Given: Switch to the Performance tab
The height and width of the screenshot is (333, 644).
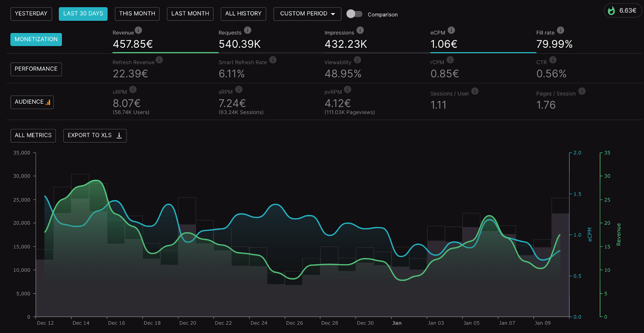Looking at the screenshot, I should coord(36,69).
